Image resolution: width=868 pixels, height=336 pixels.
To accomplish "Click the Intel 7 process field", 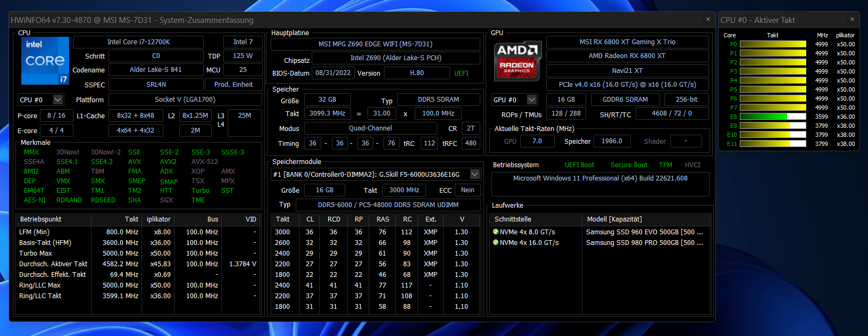I will click(x=243, y=42).
